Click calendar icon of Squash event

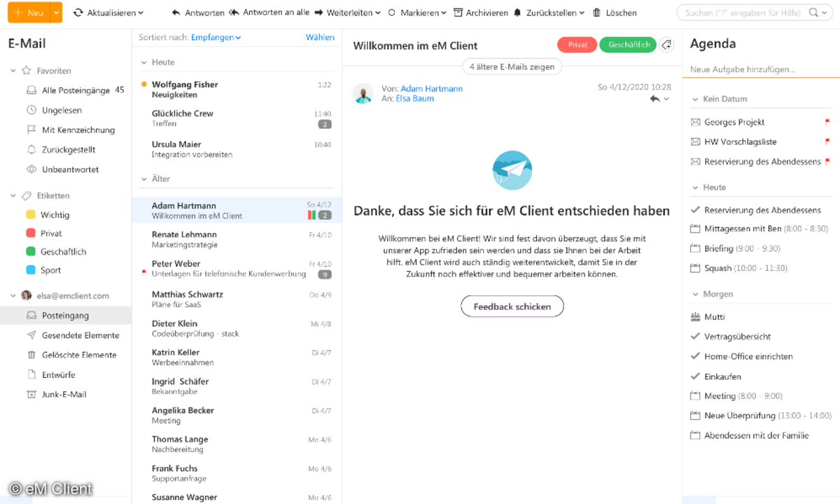[x=695, y=268]
